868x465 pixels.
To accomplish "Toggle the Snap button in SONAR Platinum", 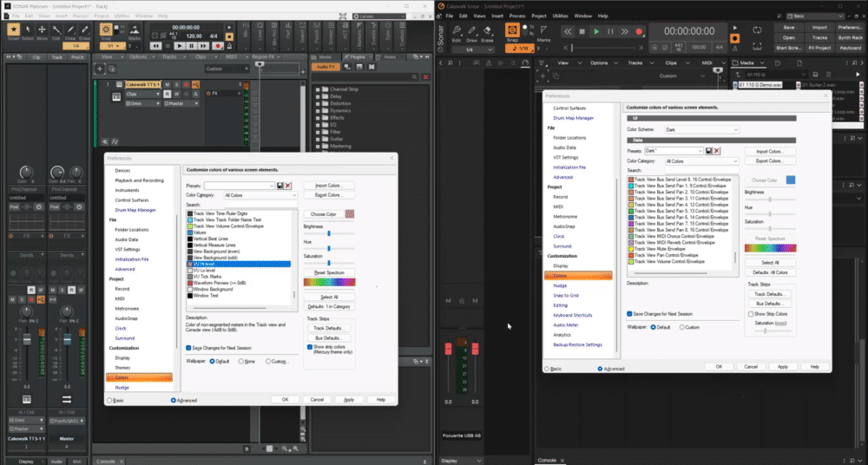I will (x=105, y=31).
